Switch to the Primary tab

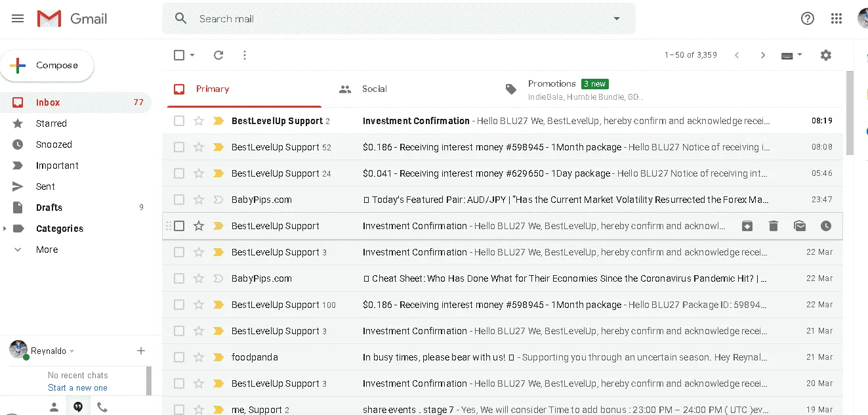tap(244, 89)
